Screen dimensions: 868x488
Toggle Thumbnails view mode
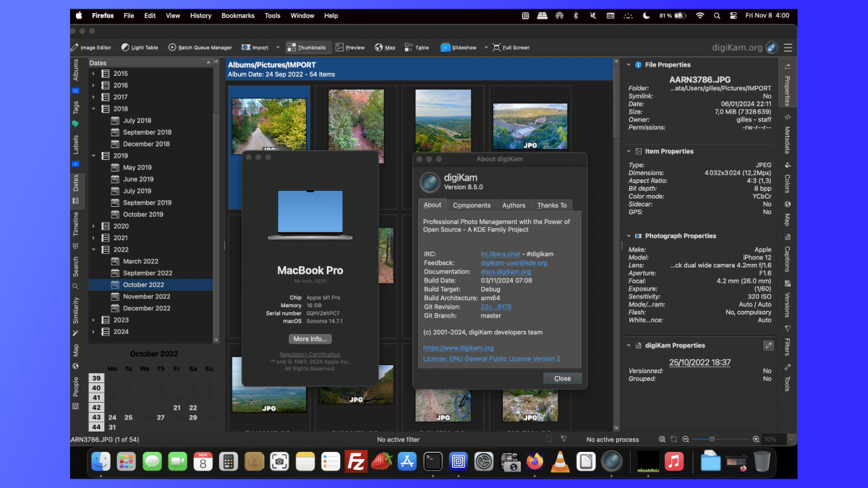click(x=307, y=48)
